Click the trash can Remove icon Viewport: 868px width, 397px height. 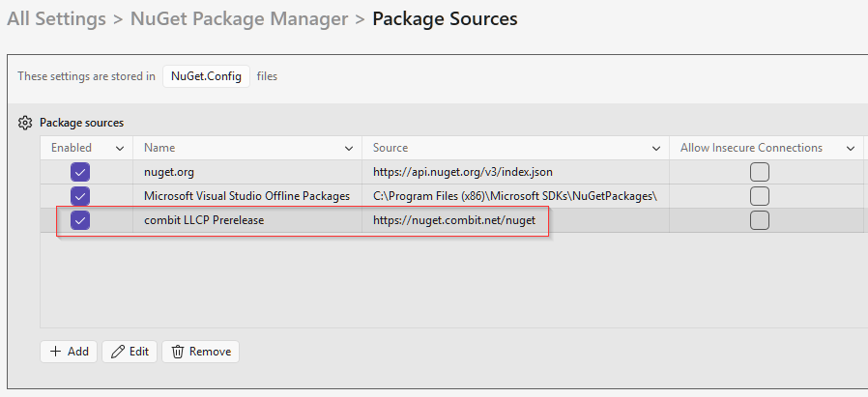(178, 352)
